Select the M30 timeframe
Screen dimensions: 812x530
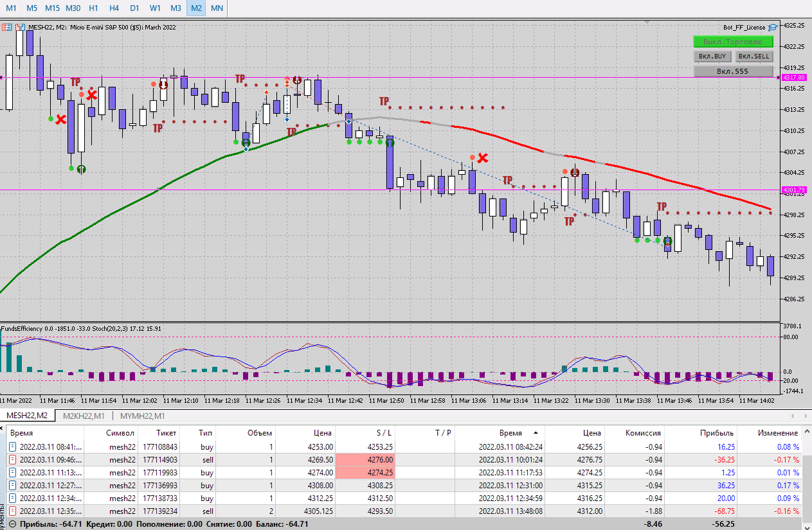(73, 8)
